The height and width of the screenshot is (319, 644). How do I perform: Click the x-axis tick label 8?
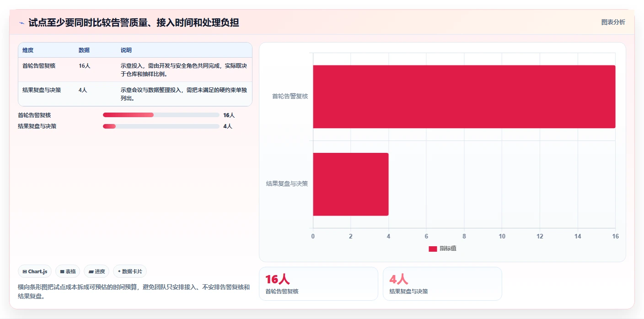464,236
